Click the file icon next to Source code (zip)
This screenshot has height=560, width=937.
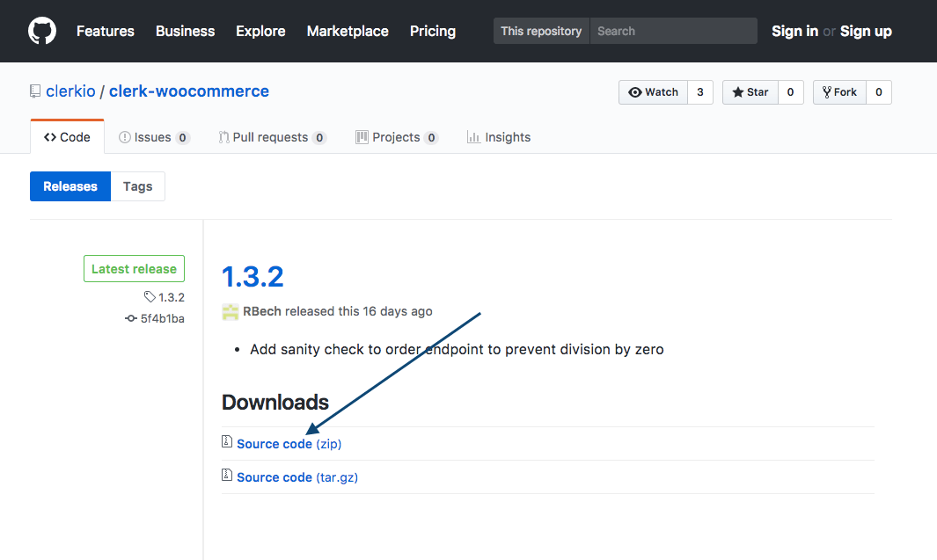[x=227, y=443]
